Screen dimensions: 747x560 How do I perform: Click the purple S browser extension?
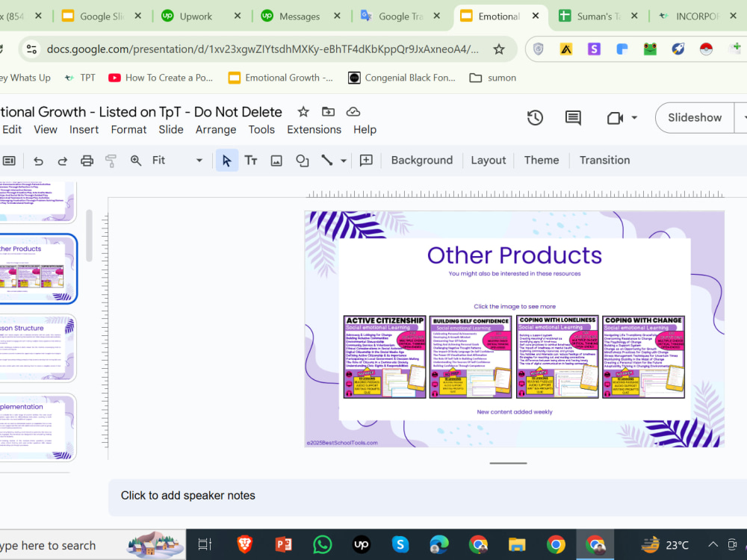594,49
